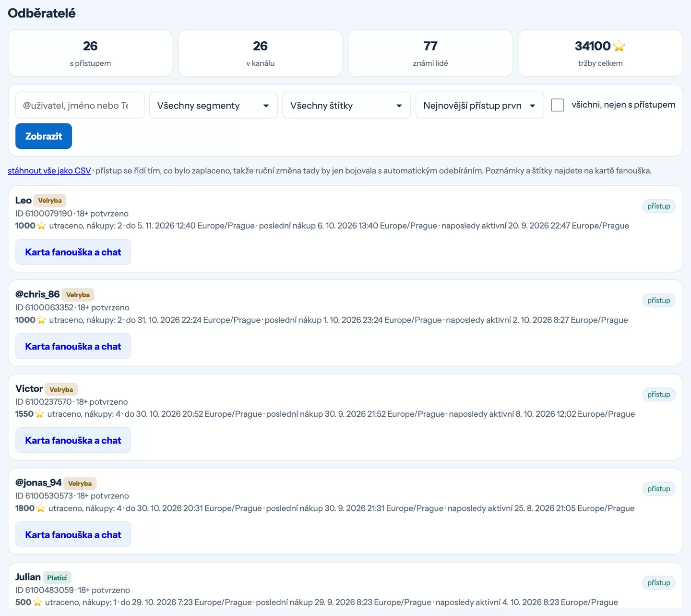This screenshot has height=616, width=691.
Task: Click the Velryba tag next to @chris_86
Action: coord(78,295)
